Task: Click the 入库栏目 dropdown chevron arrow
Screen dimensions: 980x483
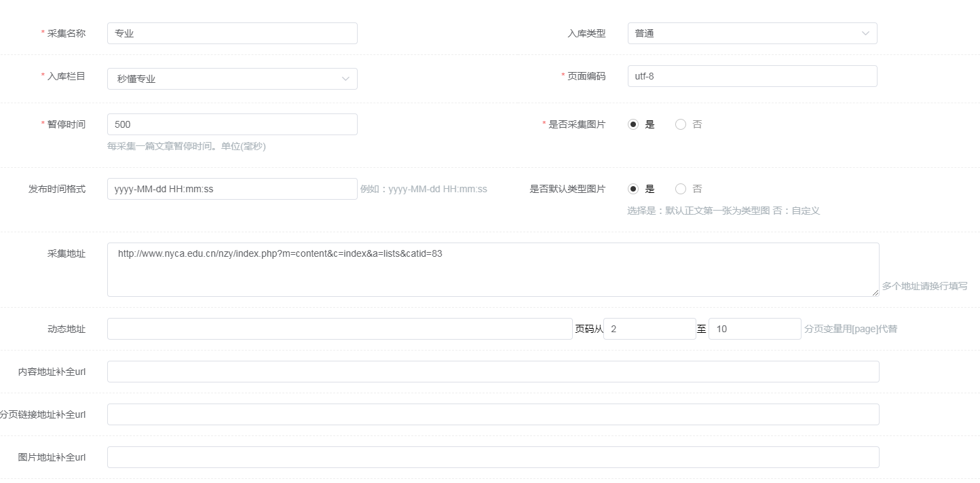Action: 345,79
